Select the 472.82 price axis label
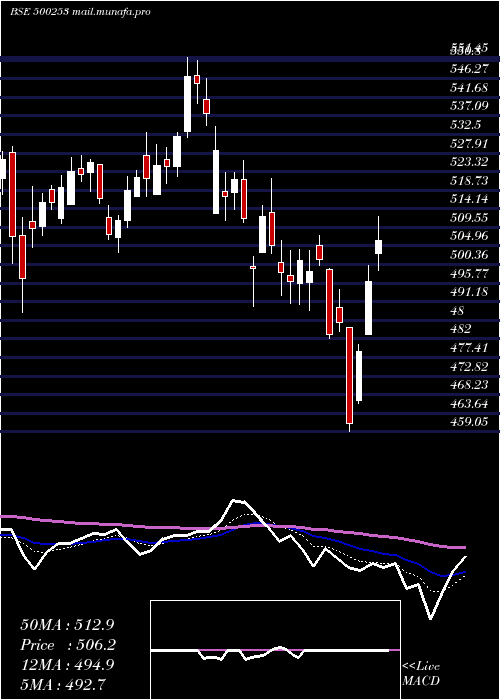 [469, 366]
